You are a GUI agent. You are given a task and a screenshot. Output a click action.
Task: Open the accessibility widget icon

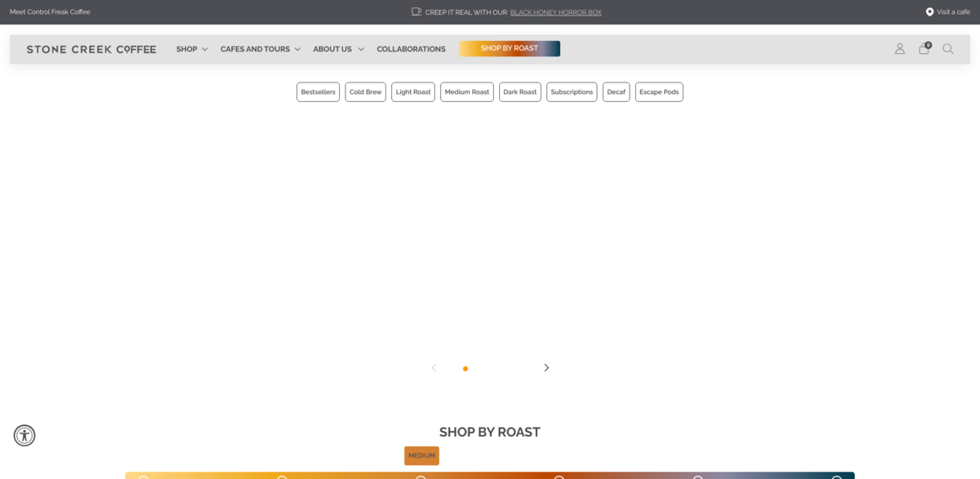pyautogui.click(x=24, y=435)
